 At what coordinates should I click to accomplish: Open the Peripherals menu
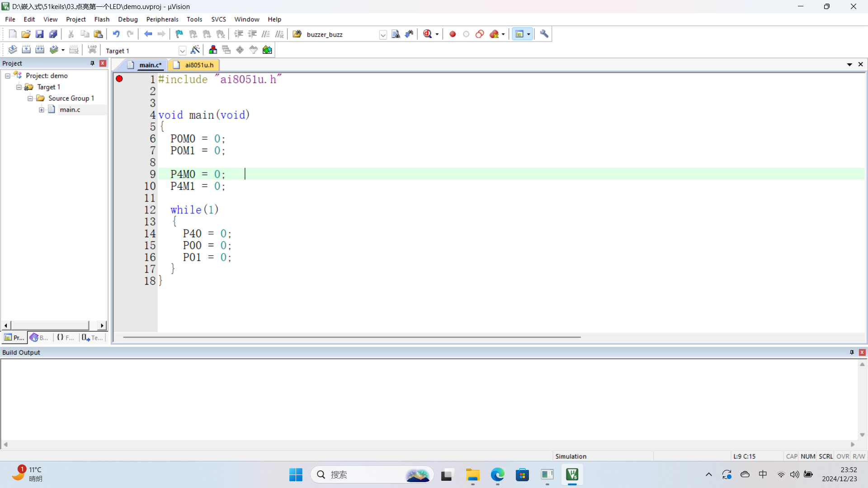(162, 19)
